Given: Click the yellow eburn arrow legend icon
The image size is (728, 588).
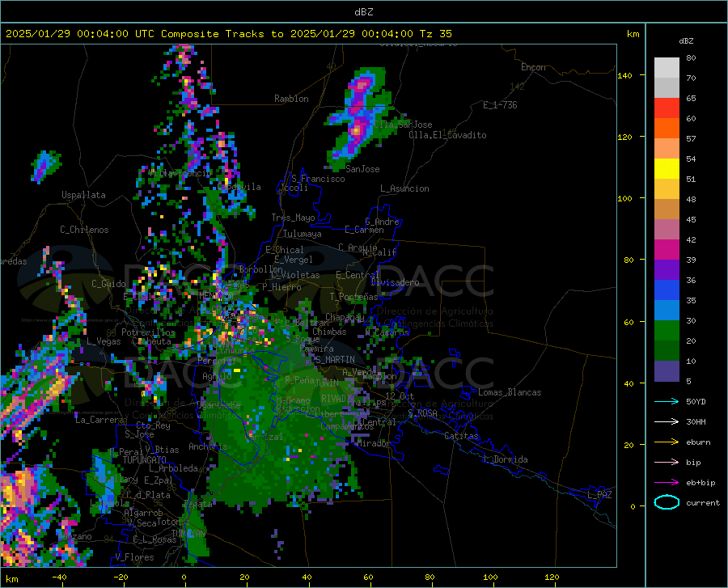Looking at the screenshot, I should tap(667, 442).
